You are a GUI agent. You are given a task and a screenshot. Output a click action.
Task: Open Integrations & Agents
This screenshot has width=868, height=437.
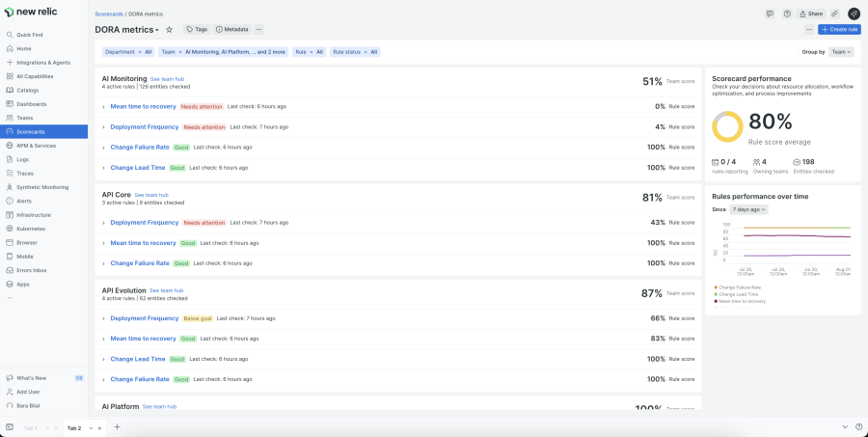(43, 63)
